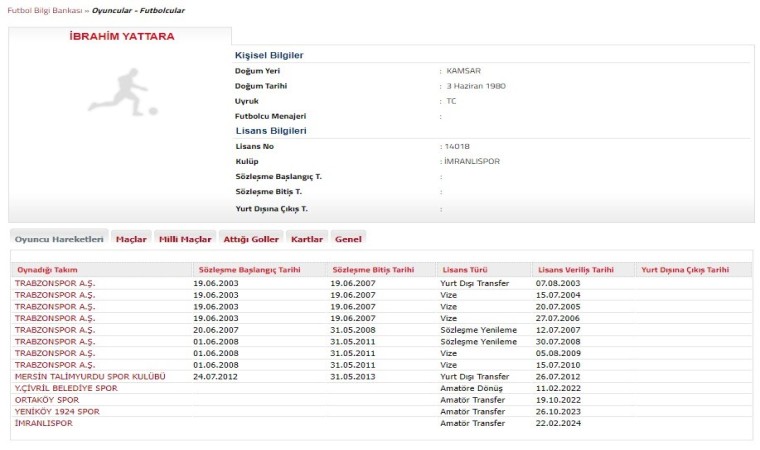
Task: Switch to the Genel tab
Action: tap(348, 239)
